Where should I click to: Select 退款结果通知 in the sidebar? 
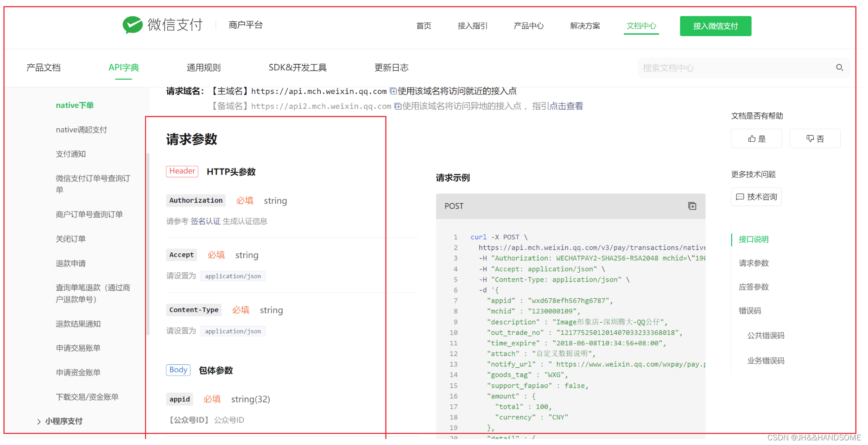tap(78, 324)
